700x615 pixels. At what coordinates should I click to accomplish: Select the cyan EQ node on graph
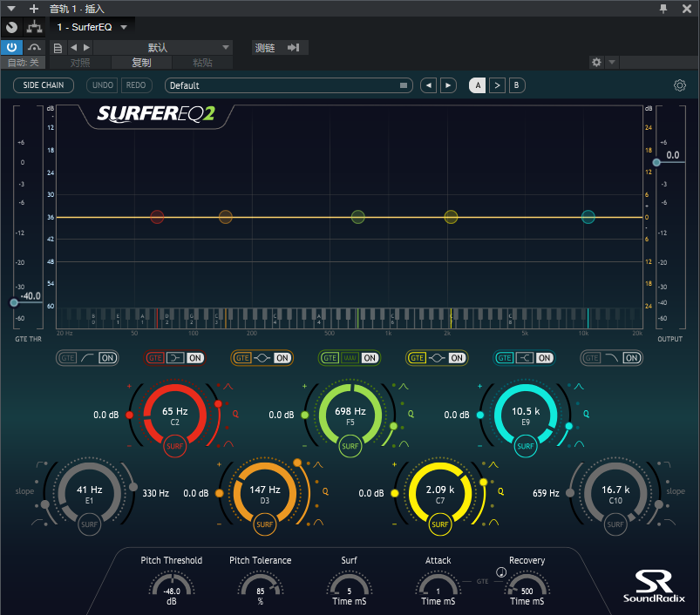coord(588,217)
